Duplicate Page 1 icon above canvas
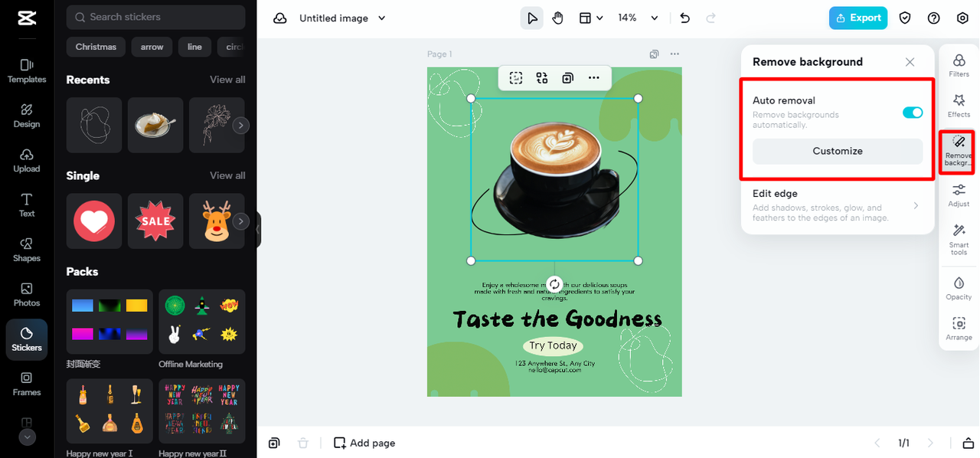Viewport: 980px width, 458px height. click(654, 54)
